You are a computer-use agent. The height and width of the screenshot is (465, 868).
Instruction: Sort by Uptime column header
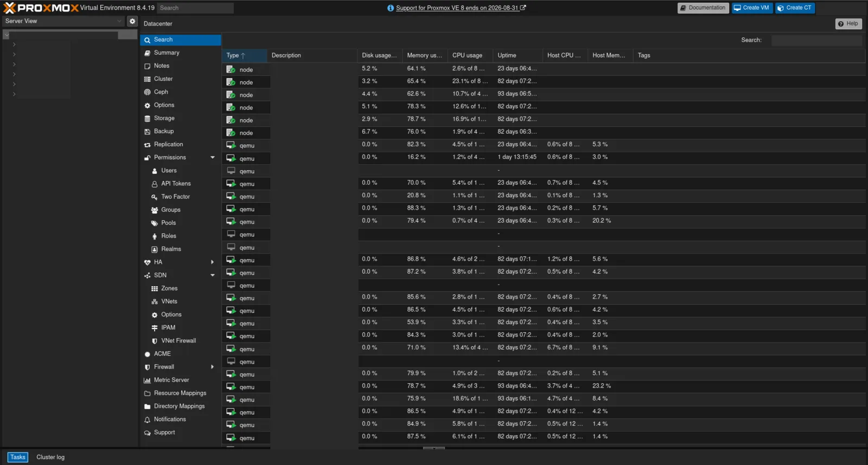pyautogui.click(x=518, y=55)
